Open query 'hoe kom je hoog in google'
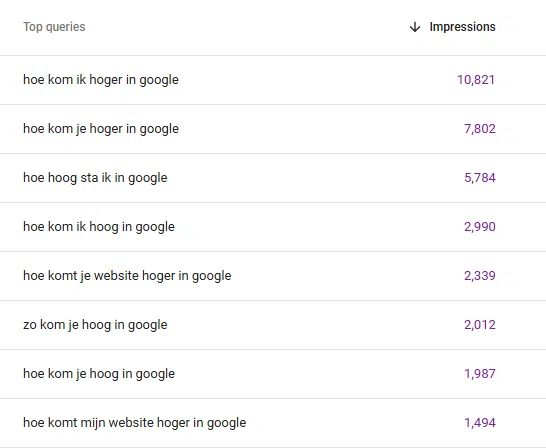This screenshot has height=448, width=546. (x=99, y=374)
